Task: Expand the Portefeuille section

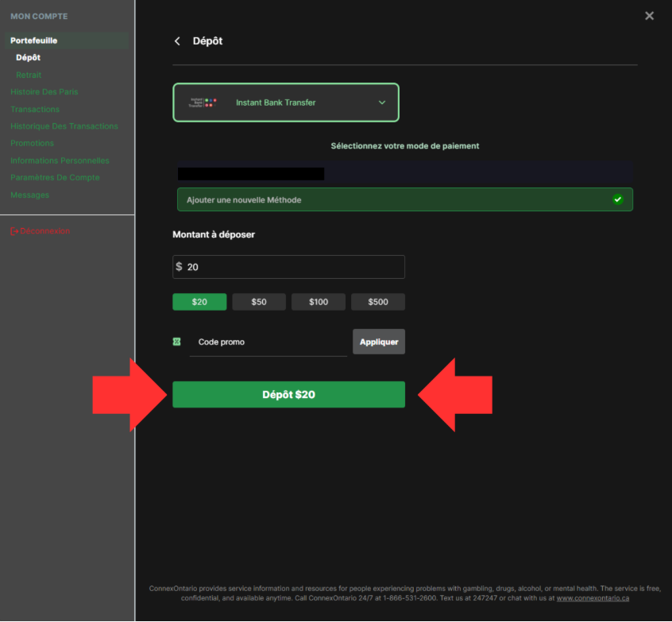Action: (x=34, y=41)
